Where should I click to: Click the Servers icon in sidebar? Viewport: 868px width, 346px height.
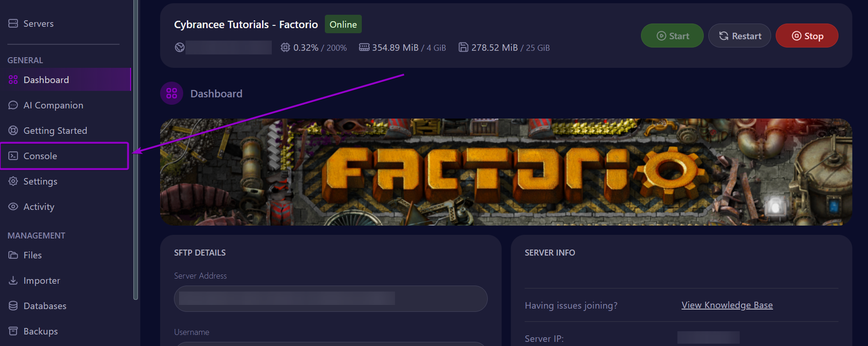click(x=13, y=24)
